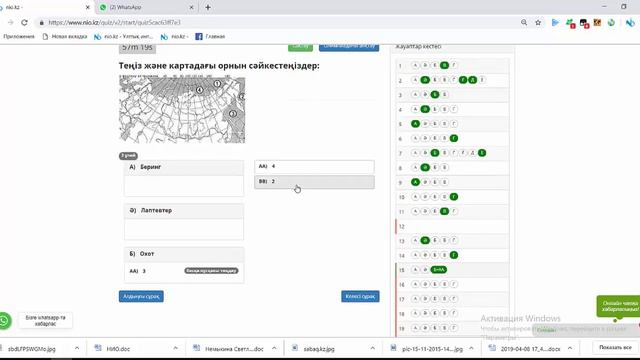Select the 'АА) 4' answer option
This screenshot has width=640, height=360.
point(314,167)
